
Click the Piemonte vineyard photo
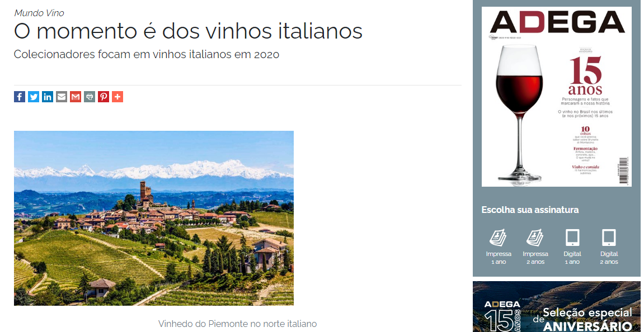(x=154, y=218)
